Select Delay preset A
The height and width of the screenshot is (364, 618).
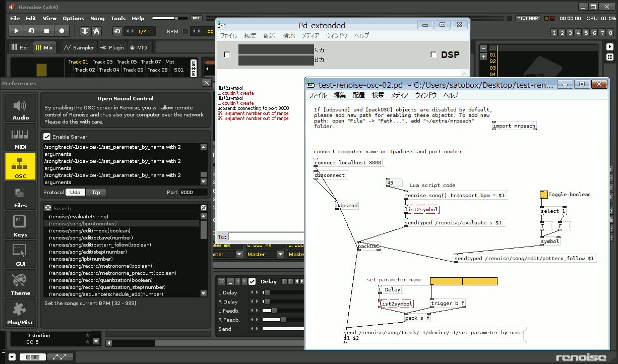point(284,281)
